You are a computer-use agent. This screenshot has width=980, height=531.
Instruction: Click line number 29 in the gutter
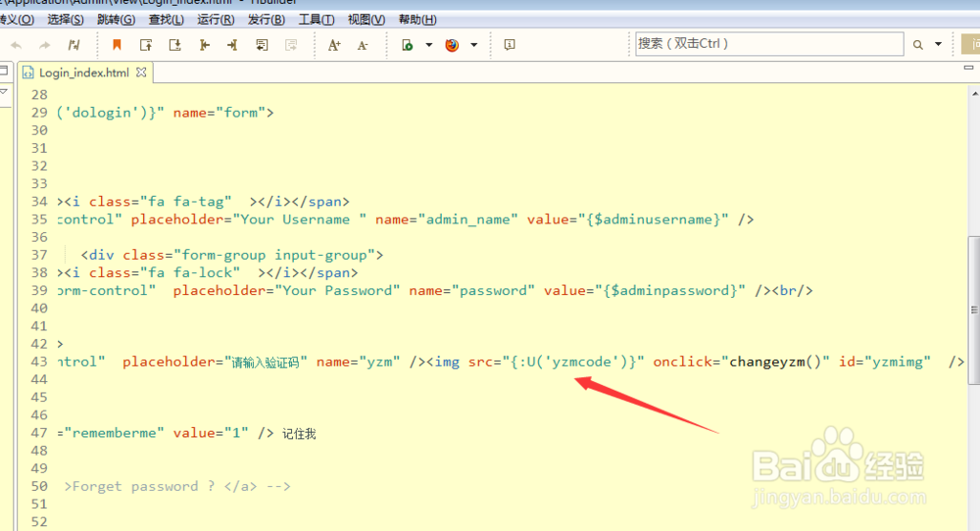pyautogui.click(x=39, y=113)
